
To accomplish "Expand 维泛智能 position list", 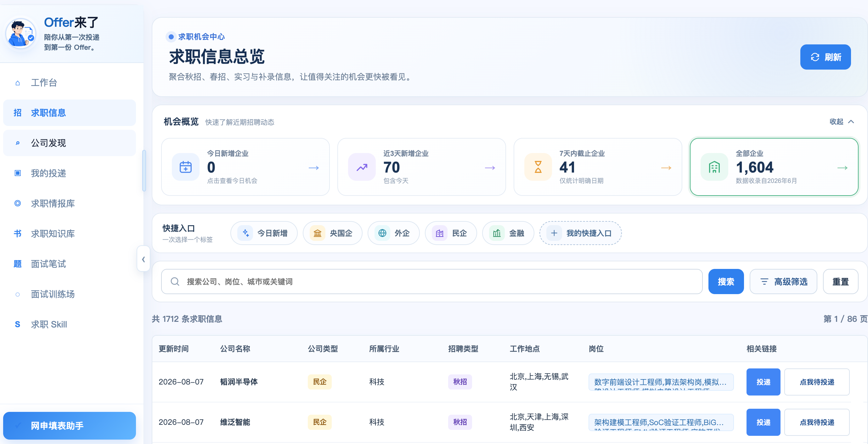I will (x=661, y=422).
